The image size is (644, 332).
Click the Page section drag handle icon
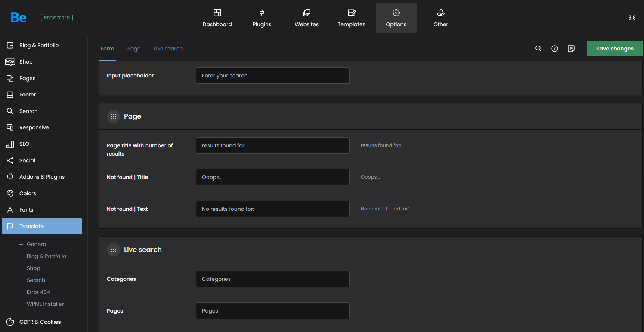coord(114,116)
